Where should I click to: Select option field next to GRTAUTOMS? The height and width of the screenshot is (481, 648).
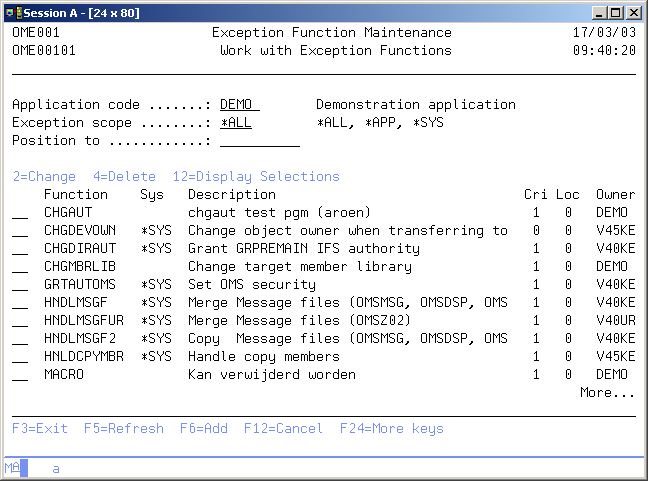20,285
